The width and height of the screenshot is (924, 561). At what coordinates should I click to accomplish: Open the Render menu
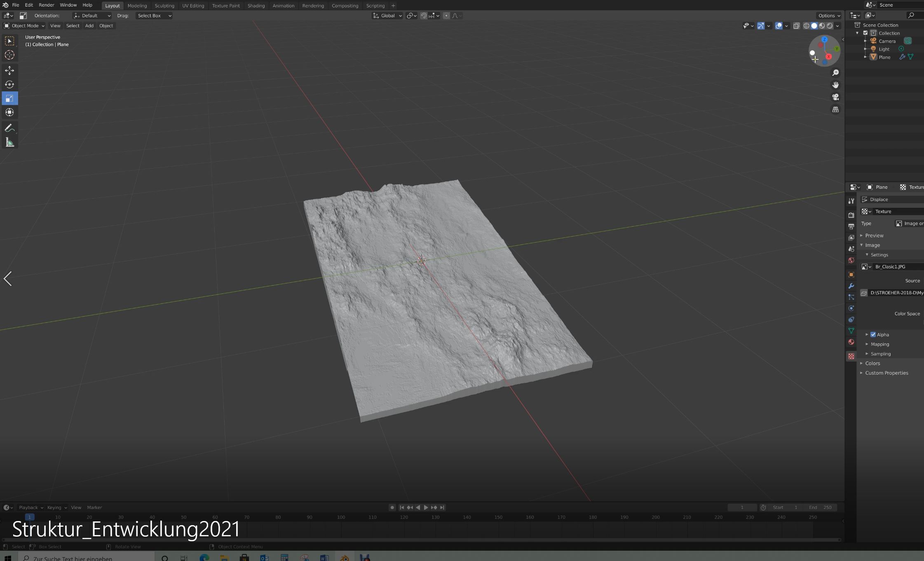(x=46, y=5)
